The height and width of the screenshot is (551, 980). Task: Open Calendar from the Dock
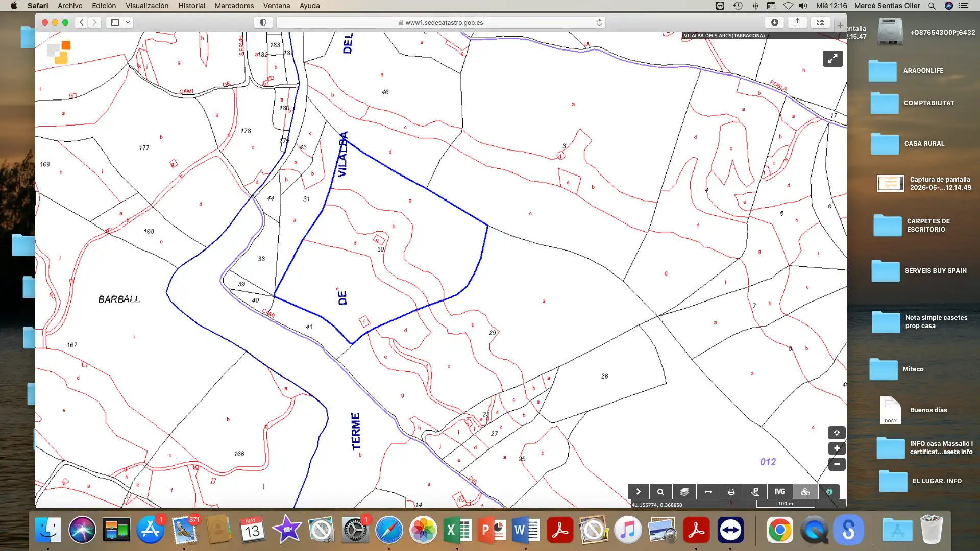click(x=252, y=530)
